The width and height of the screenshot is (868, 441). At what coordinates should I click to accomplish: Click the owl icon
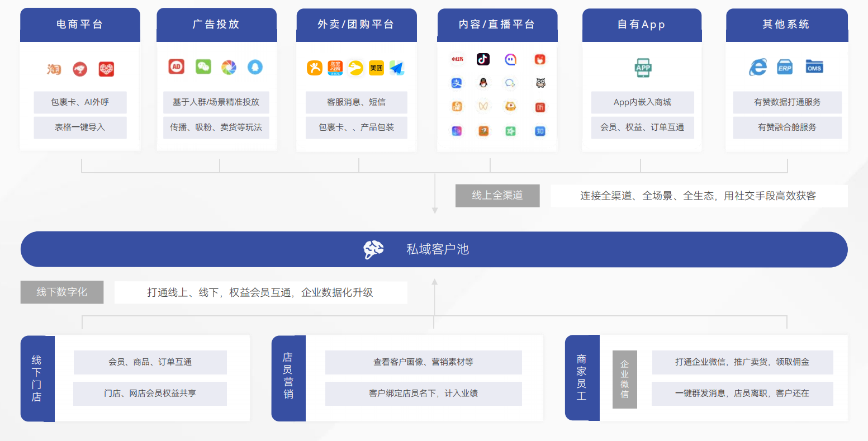coord(540,83)
